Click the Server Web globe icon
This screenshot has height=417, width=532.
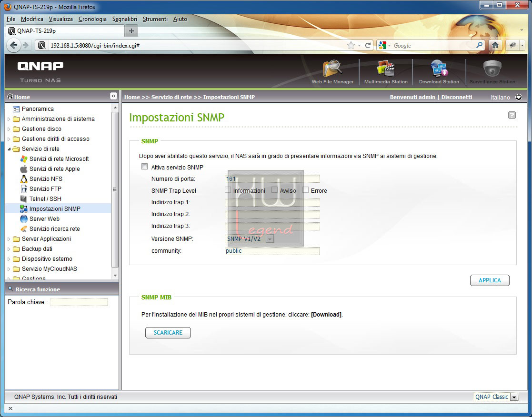click(24, 219)
